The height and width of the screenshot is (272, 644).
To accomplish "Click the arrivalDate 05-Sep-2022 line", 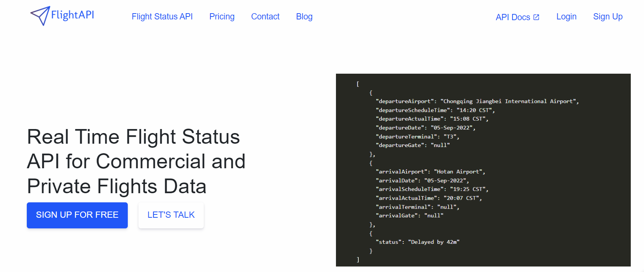I will (x=422, y=180).
